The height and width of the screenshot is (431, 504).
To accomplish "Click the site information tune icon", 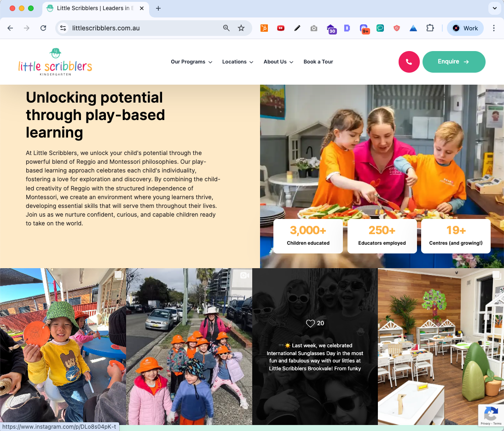I will point(62,28).
